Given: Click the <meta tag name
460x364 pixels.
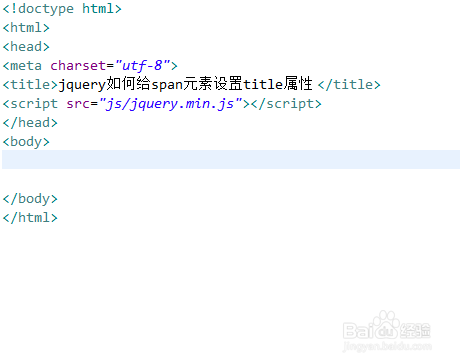Looking at the screenshot, I should coord(22,66).
